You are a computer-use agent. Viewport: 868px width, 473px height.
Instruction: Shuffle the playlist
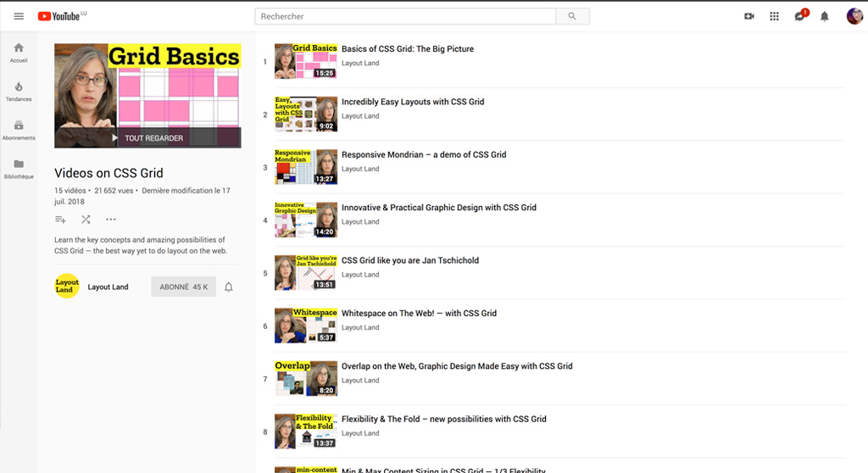pyautogui.click(x=86, y=220)
